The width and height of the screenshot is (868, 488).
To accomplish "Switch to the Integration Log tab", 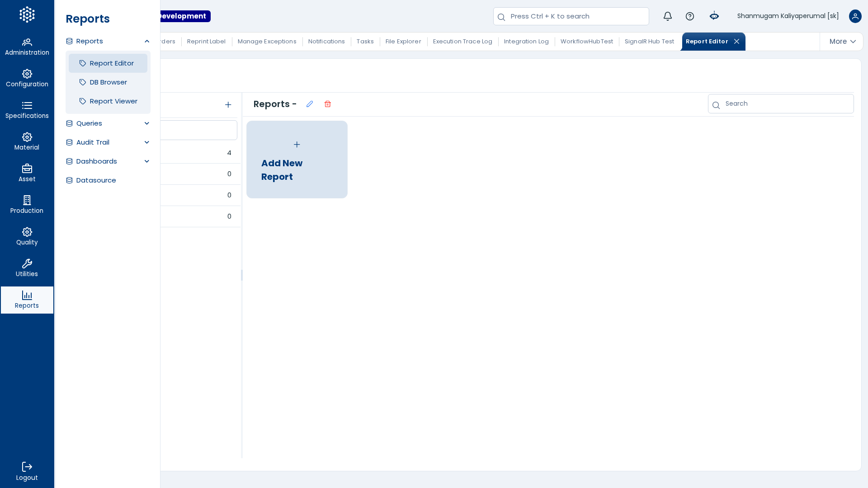I will tap(526, 42).
